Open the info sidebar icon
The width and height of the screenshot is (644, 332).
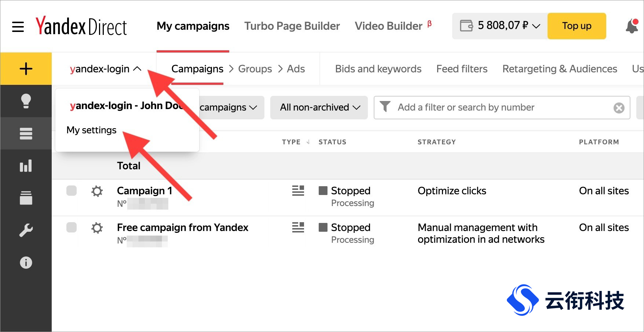[x=26, y=263]
